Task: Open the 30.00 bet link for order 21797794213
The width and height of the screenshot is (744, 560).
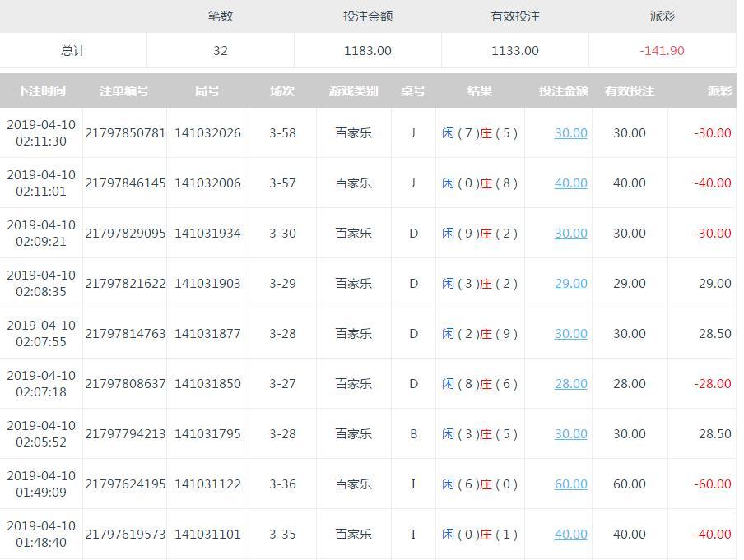Action: [x=571, y=434]
